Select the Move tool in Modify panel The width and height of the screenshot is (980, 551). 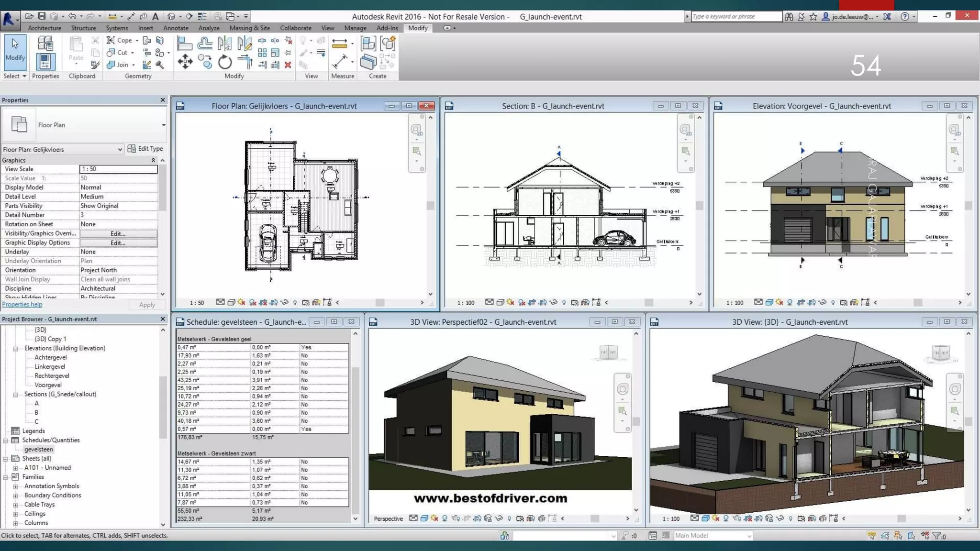185,62
